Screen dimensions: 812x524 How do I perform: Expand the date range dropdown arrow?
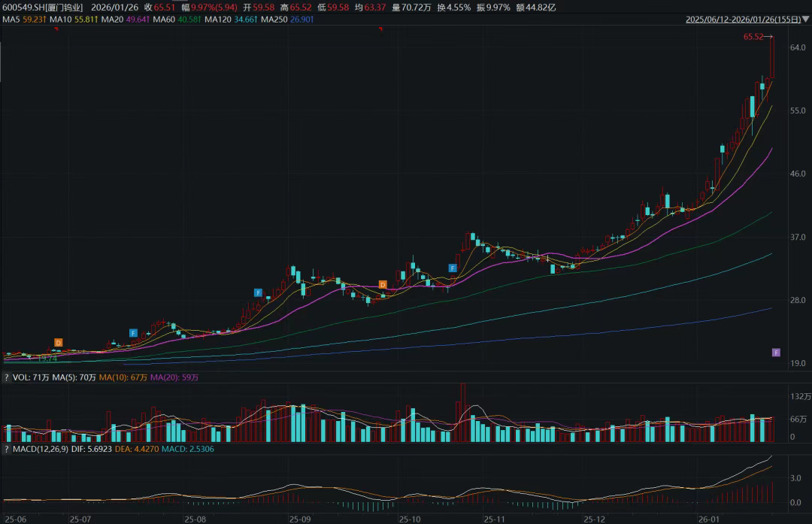pos(805,20)
